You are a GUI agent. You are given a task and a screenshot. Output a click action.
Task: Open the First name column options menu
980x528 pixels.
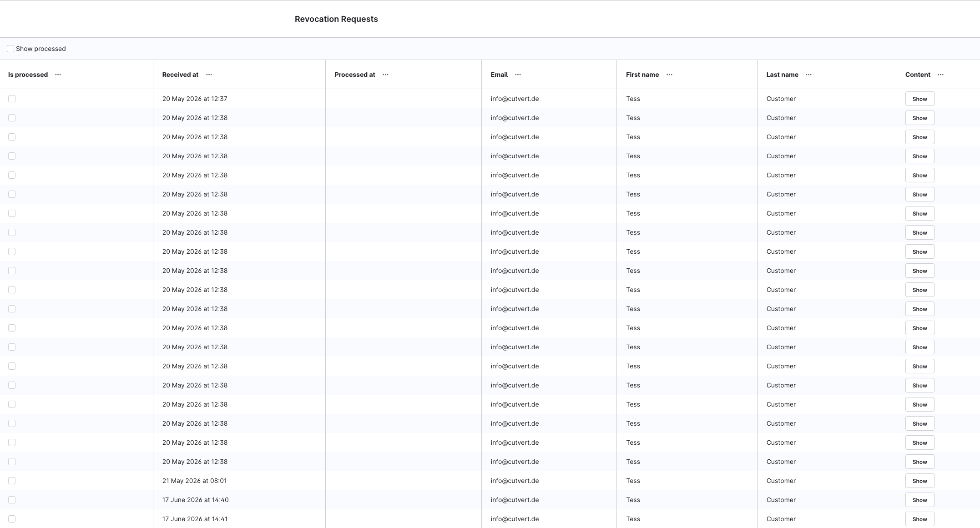tap(669, 75)
